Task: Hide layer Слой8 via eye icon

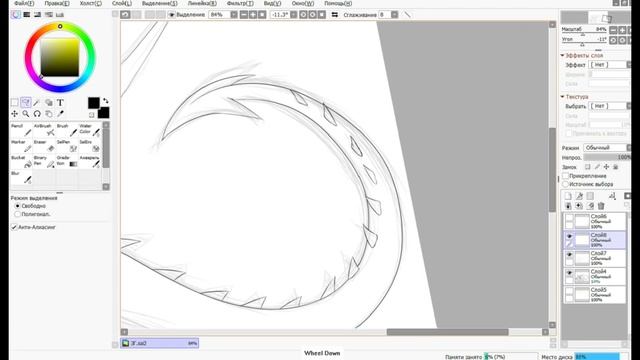Action: coord(569,236)
